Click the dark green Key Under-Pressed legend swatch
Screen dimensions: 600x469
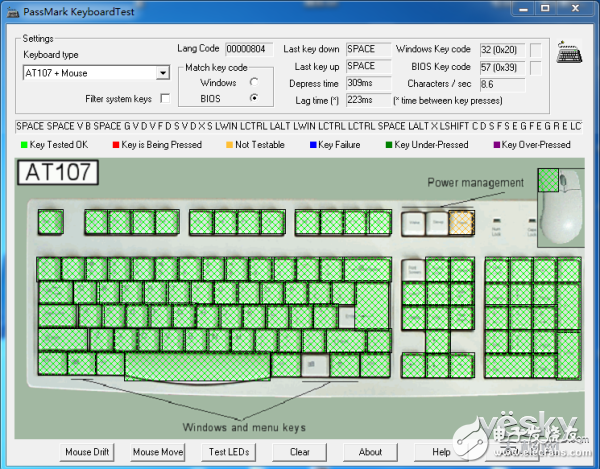389,145
